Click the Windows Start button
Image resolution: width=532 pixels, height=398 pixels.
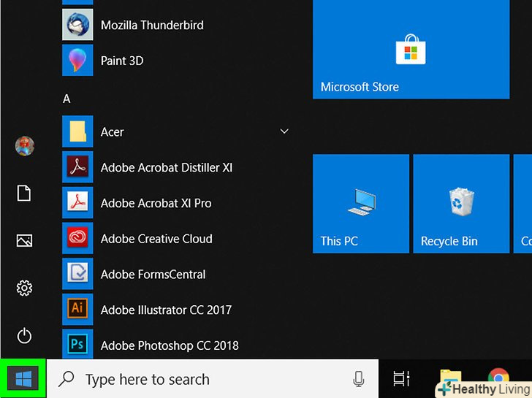pos(23,378)
